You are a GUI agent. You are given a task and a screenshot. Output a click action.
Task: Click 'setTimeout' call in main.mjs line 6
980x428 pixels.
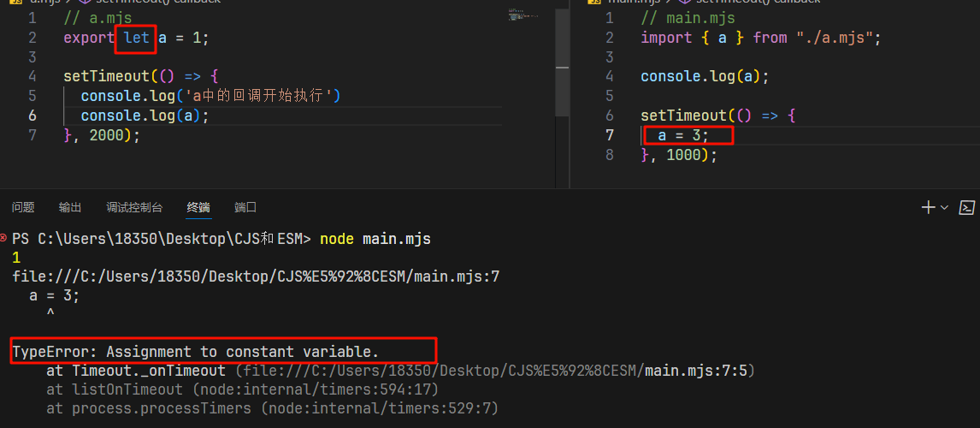tap(684, 116)
